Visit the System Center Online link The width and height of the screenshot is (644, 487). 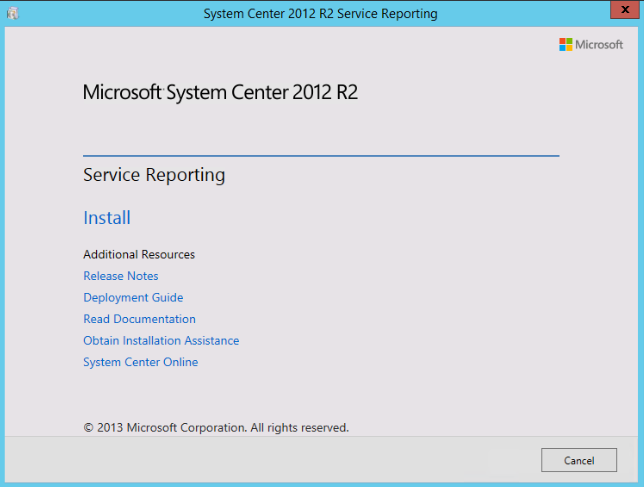(140, 362)
